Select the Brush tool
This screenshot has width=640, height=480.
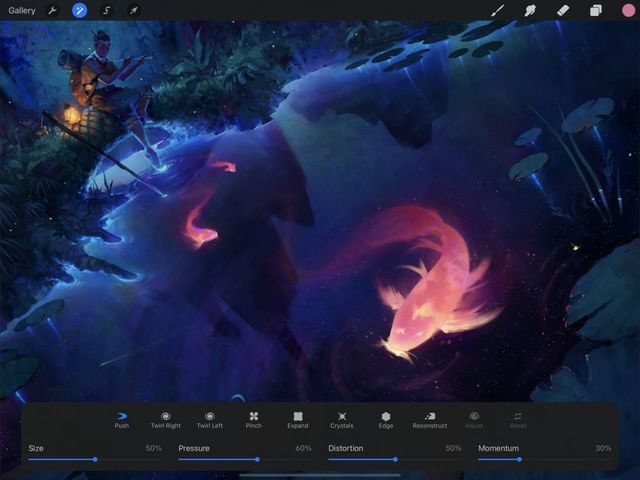click(497, 11)
